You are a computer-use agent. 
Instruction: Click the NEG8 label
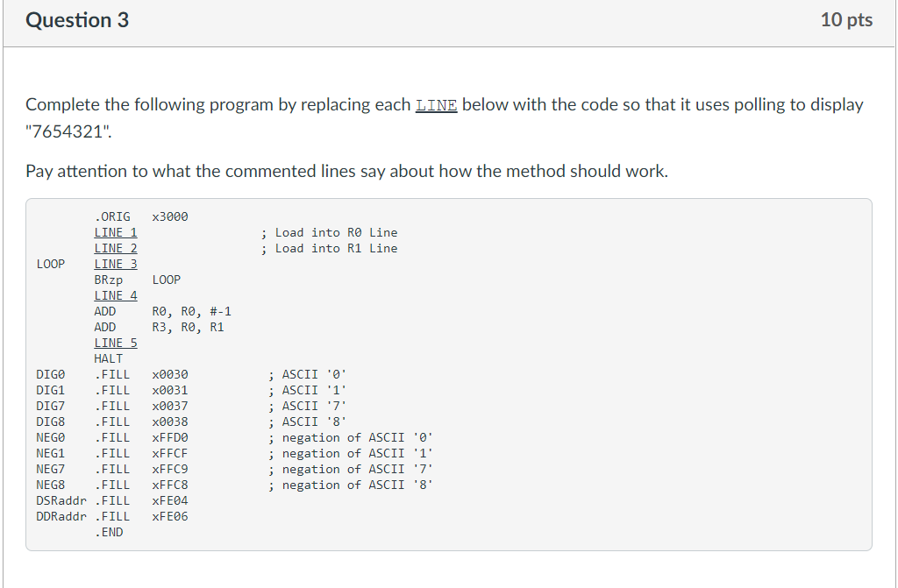tap(50, 485)
